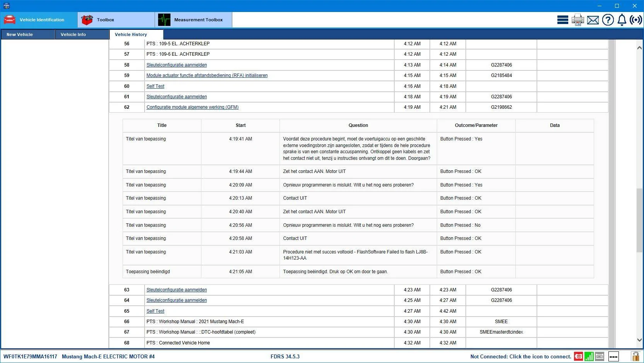
Task: Click SMEEmasterdtcindex value in row 67
Action: 501,332
